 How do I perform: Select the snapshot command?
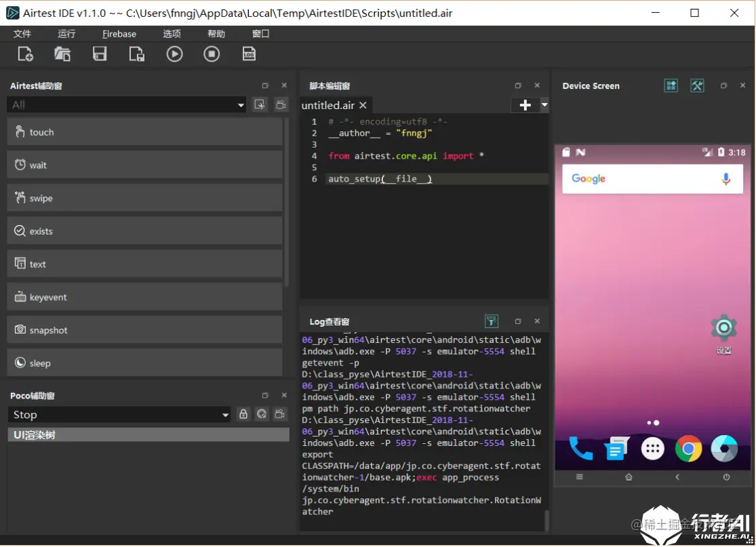tap(144, 330)
